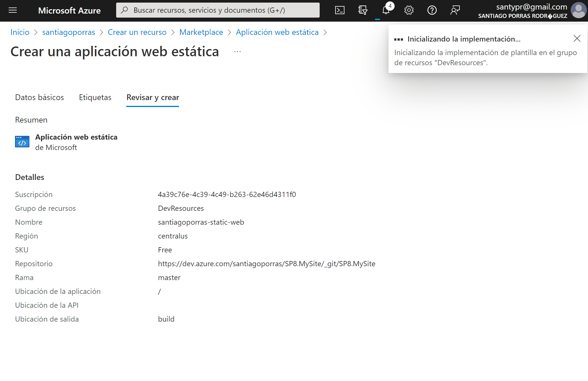The width and height of the screenshot is (588, 381).
Task: Switch to the Etiquetas tab
Action: point(95,97)
